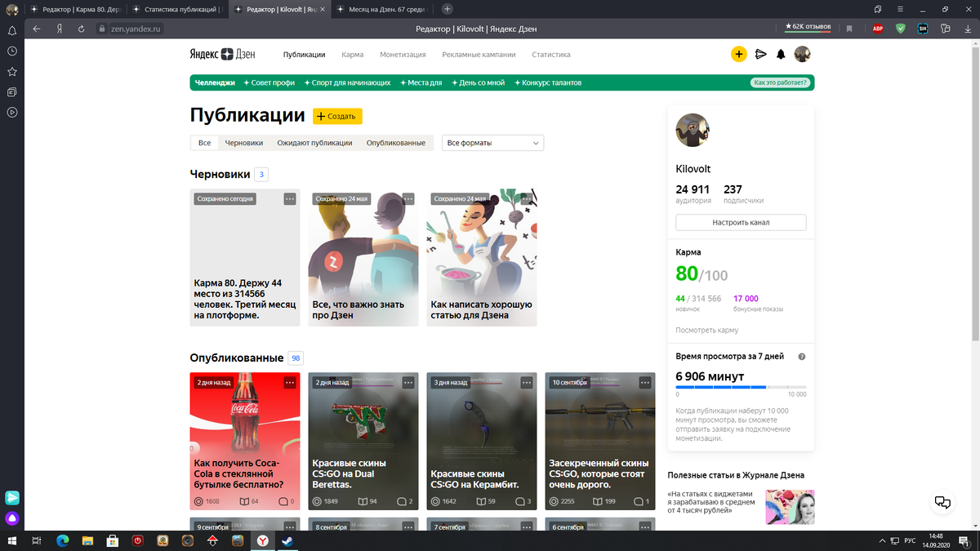The image size is (980, 551).
Task: Expand the Все форматы dropdown
Action: 493,143
